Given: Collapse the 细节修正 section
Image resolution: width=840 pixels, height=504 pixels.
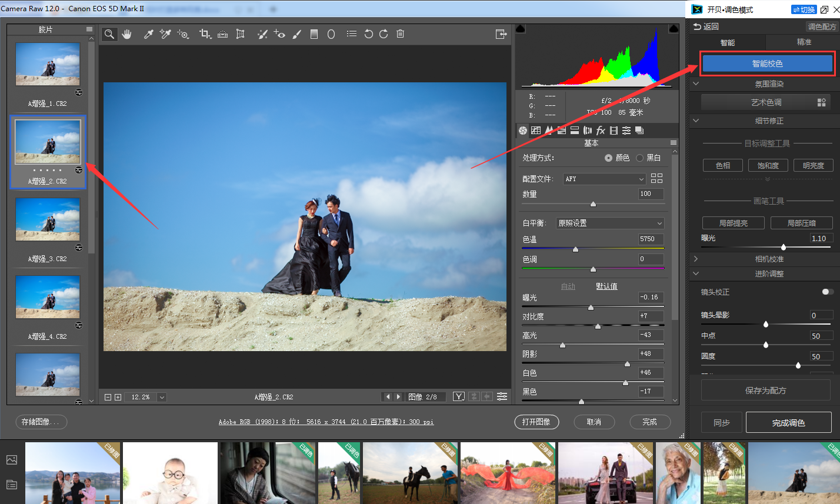Looking at the screenshot, I should [696, 121].
